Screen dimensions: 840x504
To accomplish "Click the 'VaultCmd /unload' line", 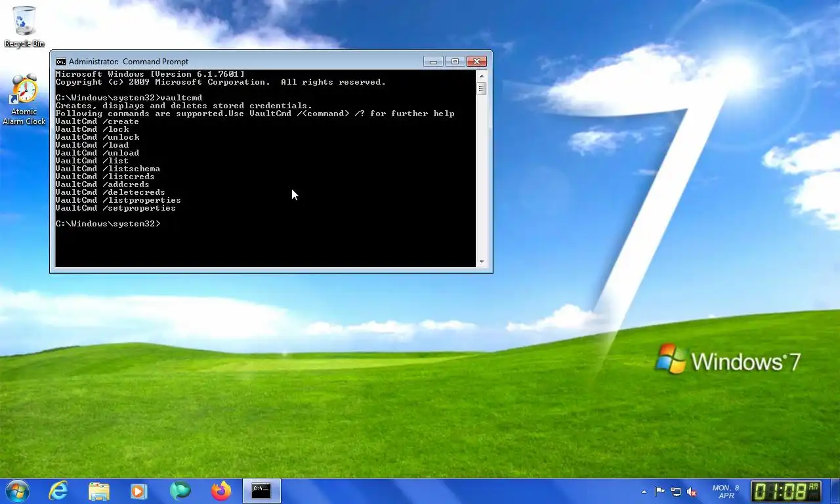I will coord(97,153).
